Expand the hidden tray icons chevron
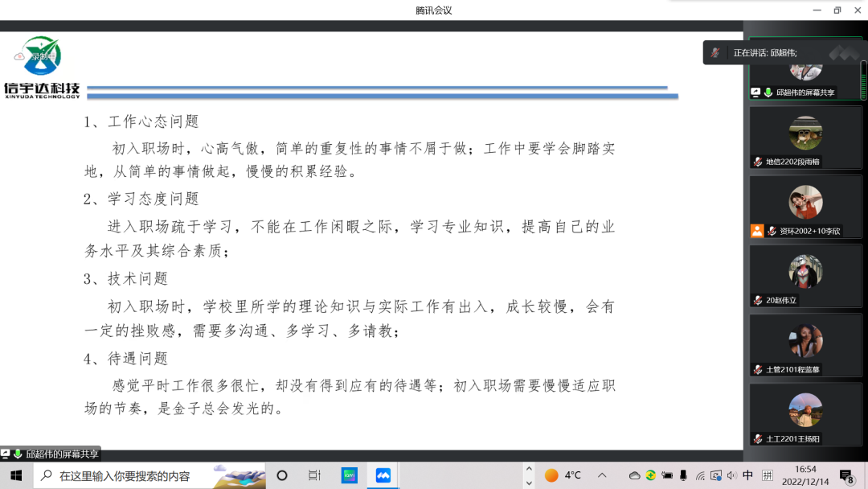Viewport: 868px width, 489px height. [x=602, y=475]
